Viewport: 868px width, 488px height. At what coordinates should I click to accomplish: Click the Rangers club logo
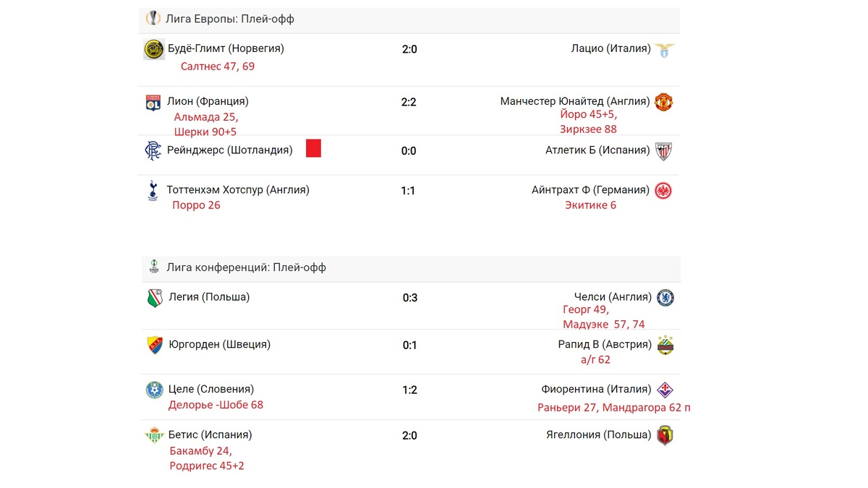coord(153,151)
